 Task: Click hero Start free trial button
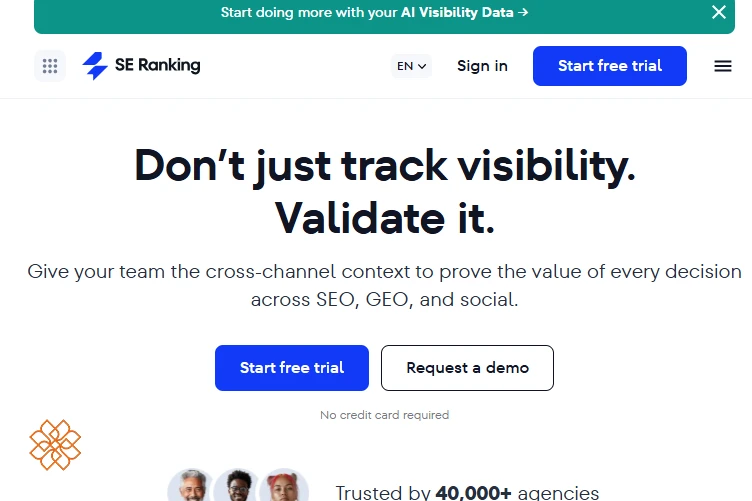pyautogui.click(x=292, y=368)
